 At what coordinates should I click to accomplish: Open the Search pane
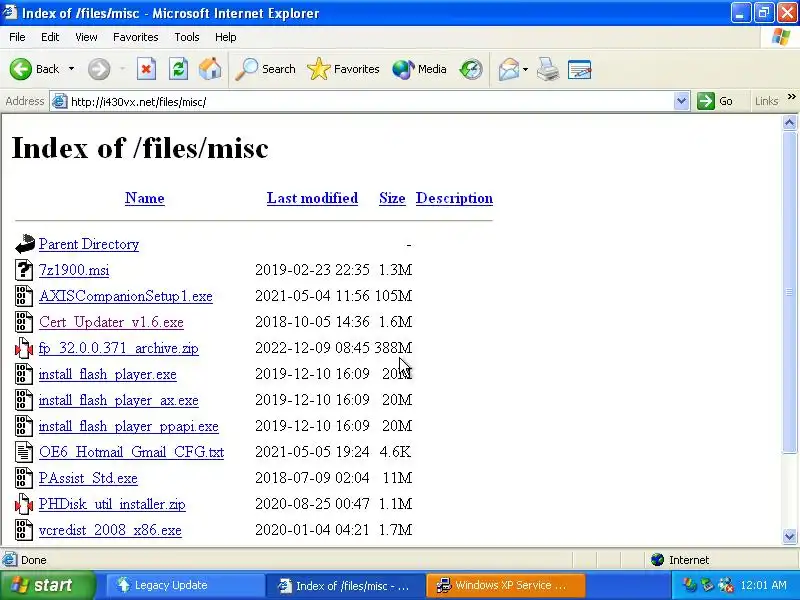pos(265,69)
